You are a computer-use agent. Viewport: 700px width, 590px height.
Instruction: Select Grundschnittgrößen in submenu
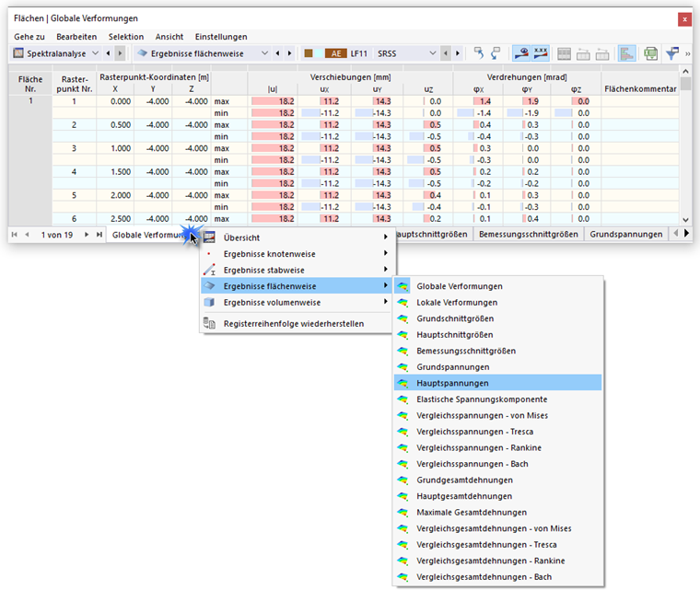pyautogui.click(x=497, y=318)
